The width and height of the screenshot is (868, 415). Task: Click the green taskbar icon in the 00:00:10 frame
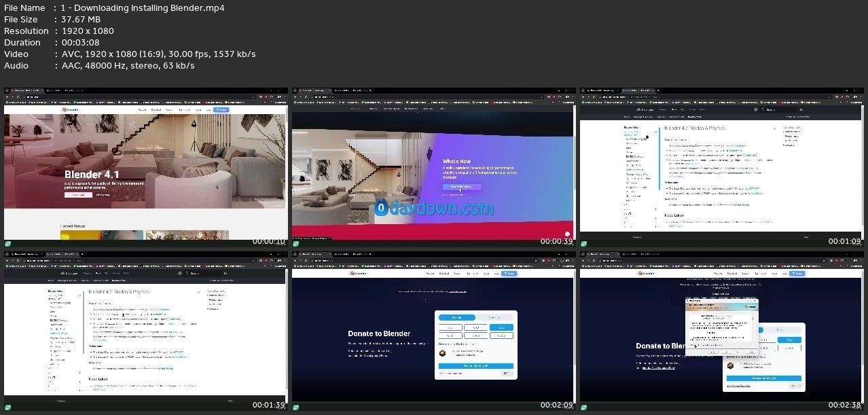pos(8,243)
